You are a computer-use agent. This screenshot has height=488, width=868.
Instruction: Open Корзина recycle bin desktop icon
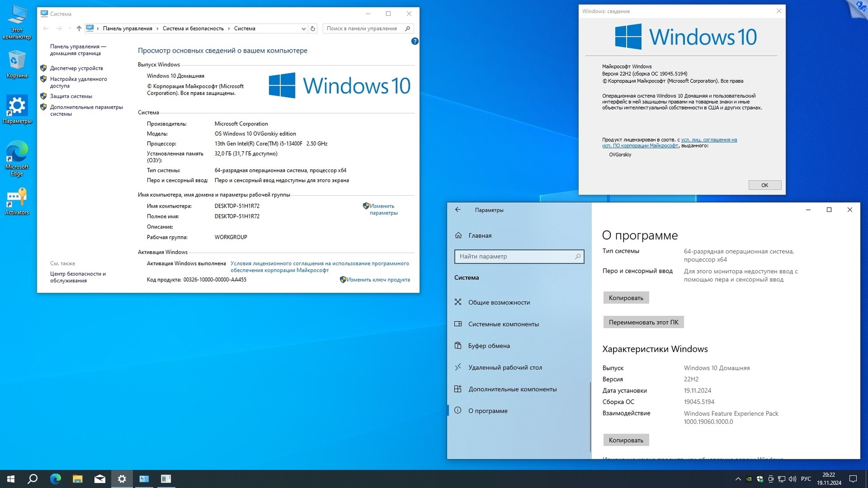pos(17,65)
